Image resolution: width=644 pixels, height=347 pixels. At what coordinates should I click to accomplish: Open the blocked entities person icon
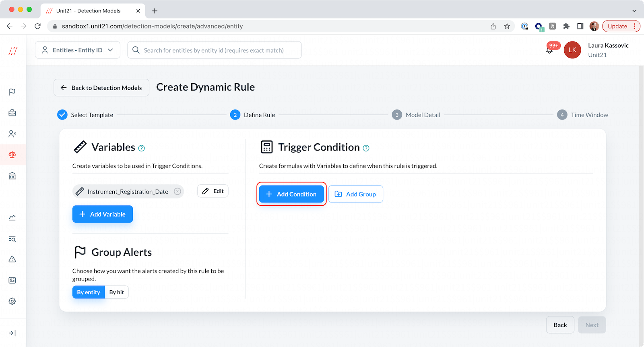[x=12, y=134]
